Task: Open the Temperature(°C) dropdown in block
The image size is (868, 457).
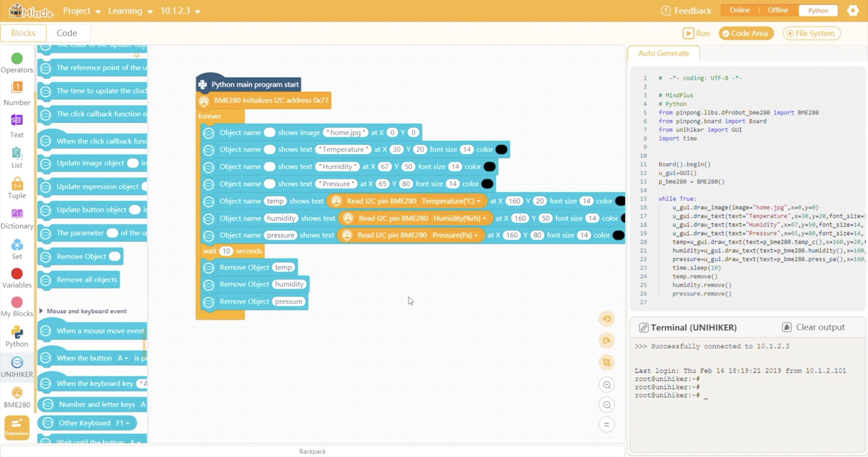Action: point(451,201)
